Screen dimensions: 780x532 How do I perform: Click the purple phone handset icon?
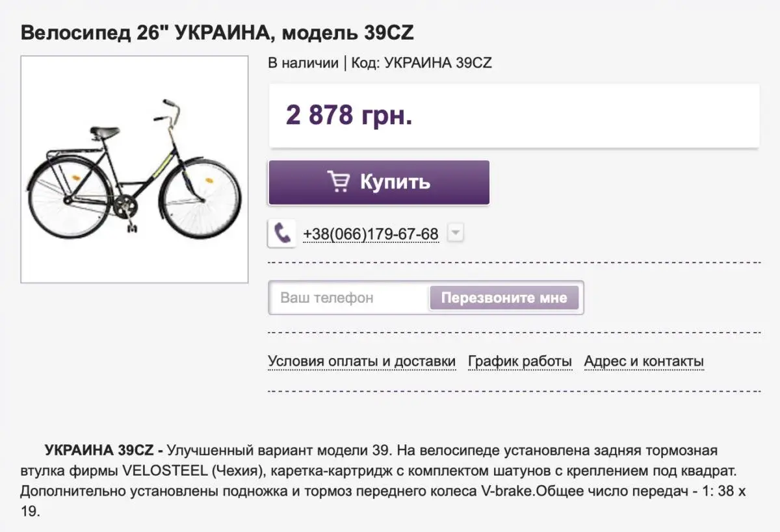coord(283,233)
